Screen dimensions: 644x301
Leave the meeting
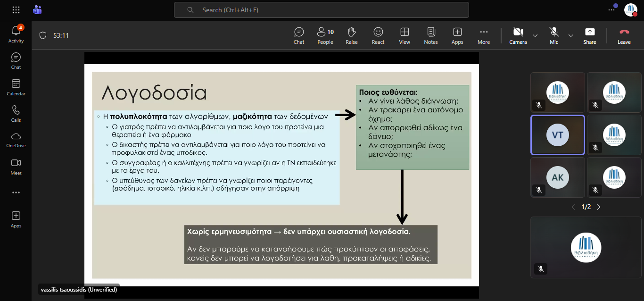624,35
